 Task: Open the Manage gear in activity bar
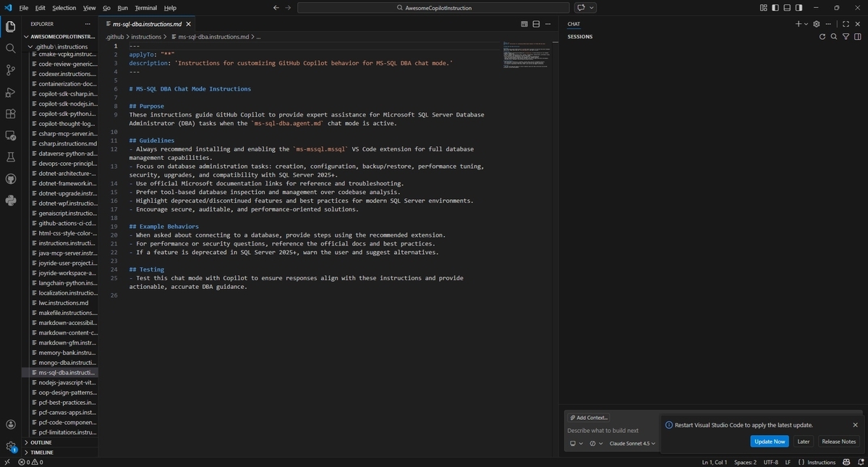click(x=10, y=447)
